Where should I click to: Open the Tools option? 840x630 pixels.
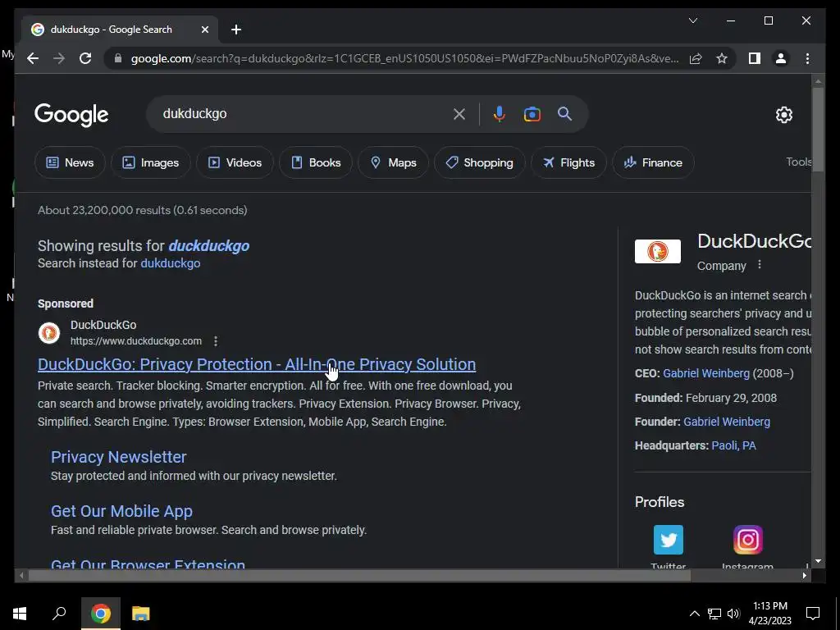(798, 162)
